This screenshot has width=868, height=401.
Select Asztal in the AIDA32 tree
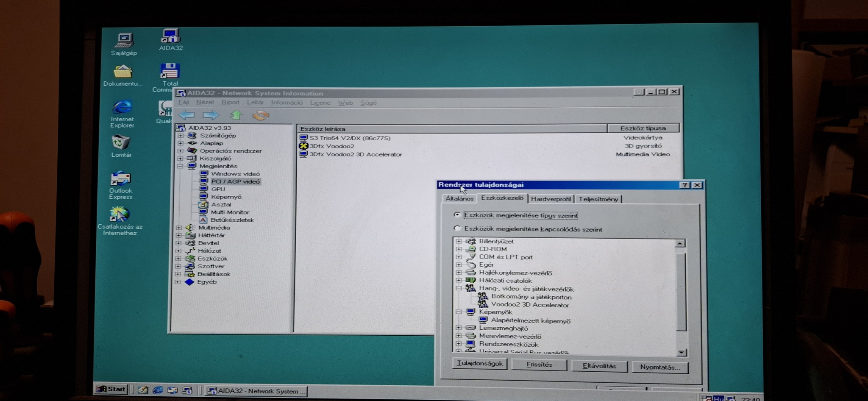(221, 204)
